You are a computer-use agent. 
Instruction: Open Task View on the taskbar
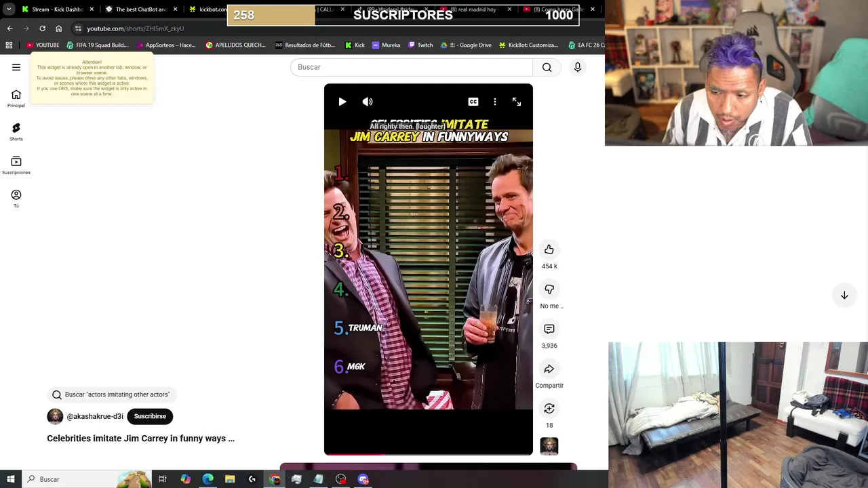pyautogui.click(x=163, y=479)
